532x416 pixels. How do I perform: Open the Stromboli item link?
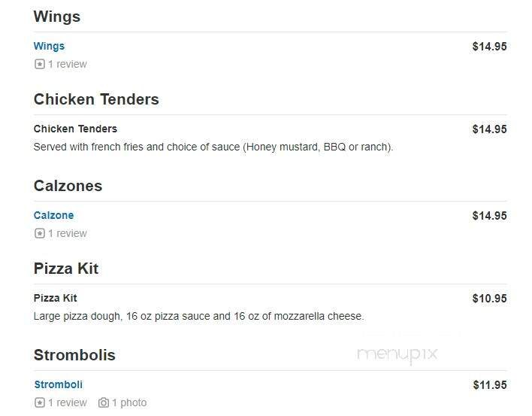59,384
